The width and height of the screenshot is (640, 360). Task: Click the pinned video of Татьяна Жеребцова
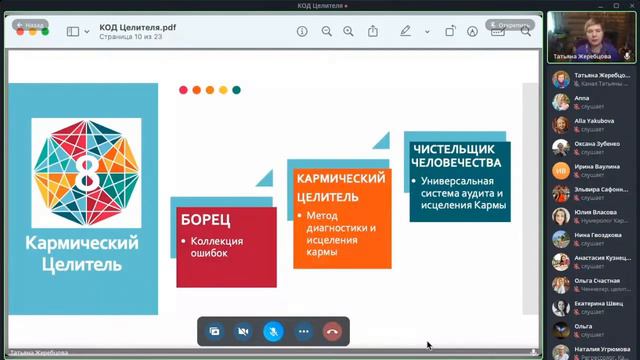[x=591, y=37]
